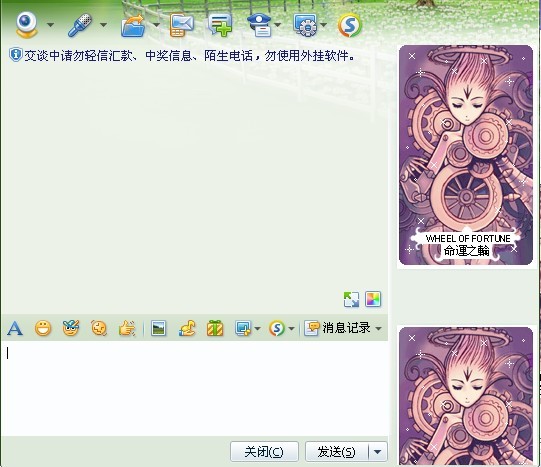
Task: Open file transfer options dropdown arrow
Action: coord(156,25)
